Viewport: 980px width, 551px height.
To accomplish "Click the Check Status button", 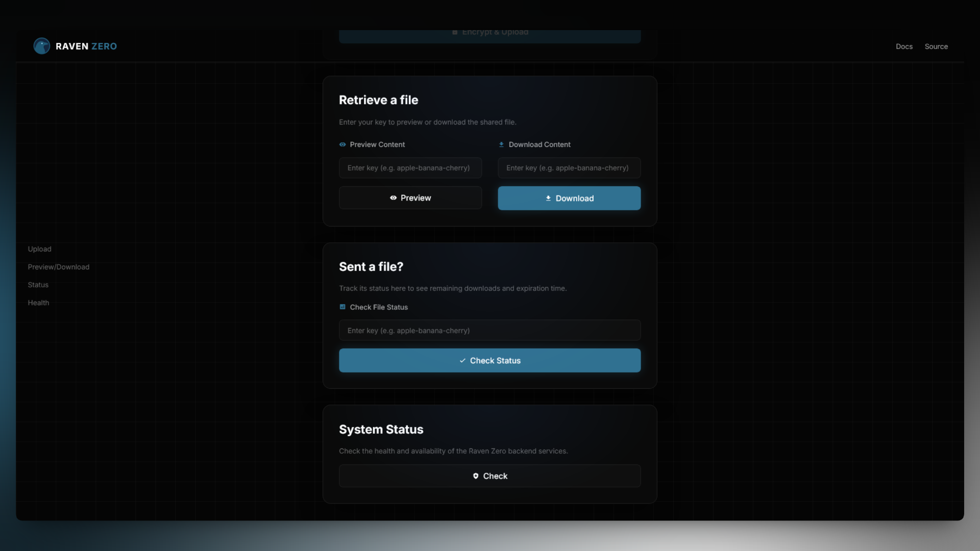I will [x=489, y=360].
